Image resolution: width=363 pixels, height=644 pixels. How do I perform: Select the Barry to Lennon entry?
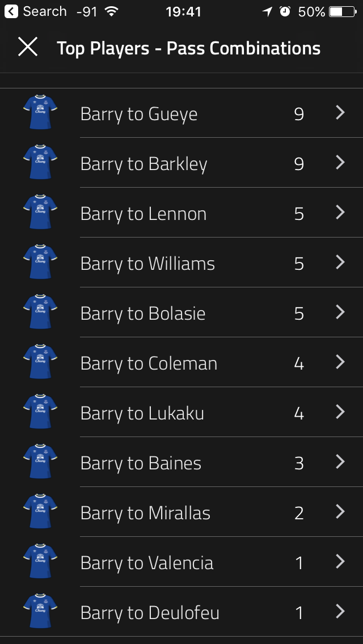tap(181, 213)
